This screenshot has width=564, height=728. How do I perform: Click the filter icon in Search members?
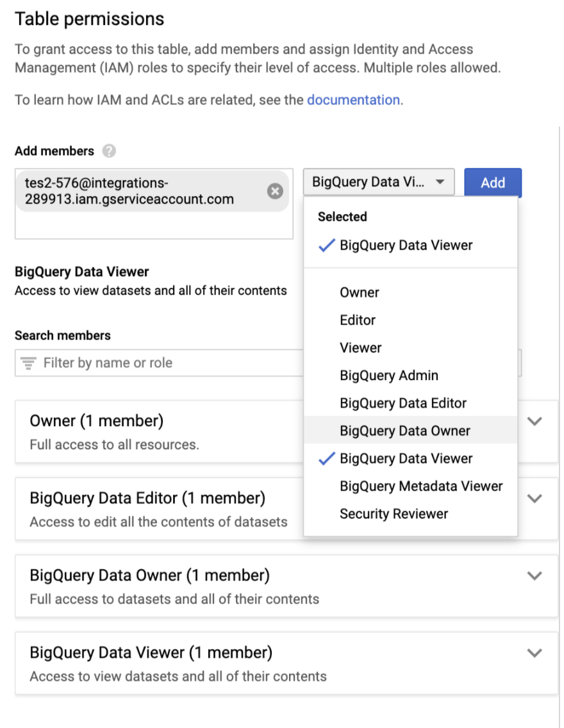pyautogui.click(x=28, y=363)
